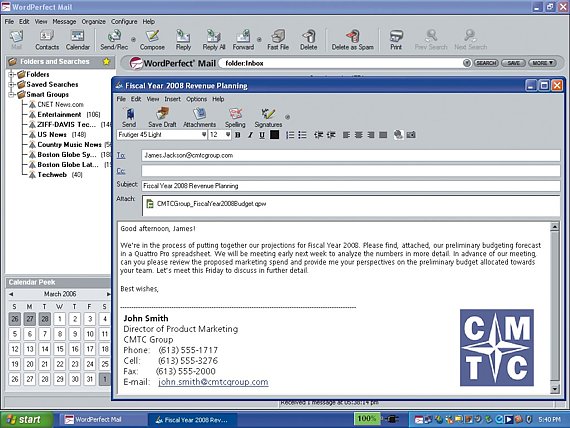Toggle underline formatting

pos(262,135)
